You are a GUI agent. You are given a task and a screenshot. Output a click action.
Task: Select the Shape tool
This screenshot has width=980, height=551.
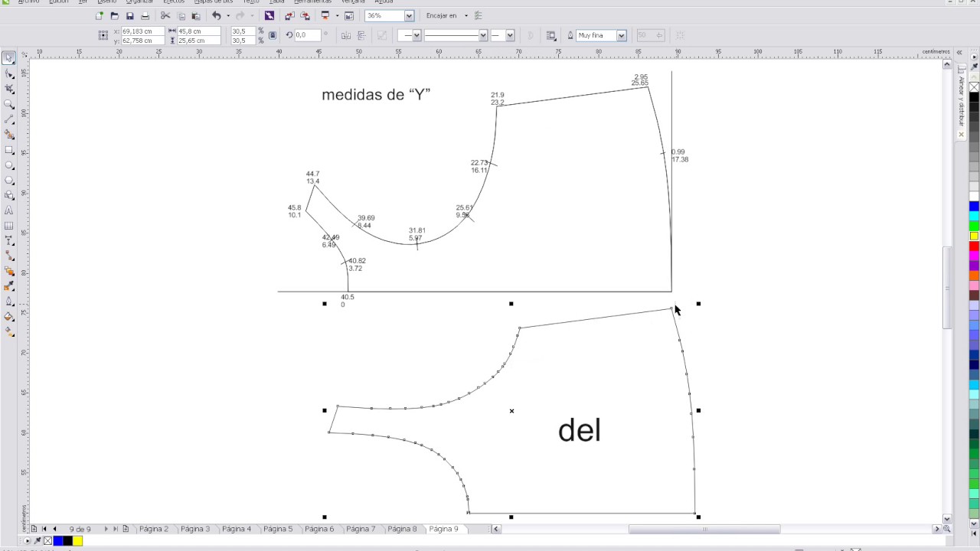pyautogui.click(x=9, y=73)
